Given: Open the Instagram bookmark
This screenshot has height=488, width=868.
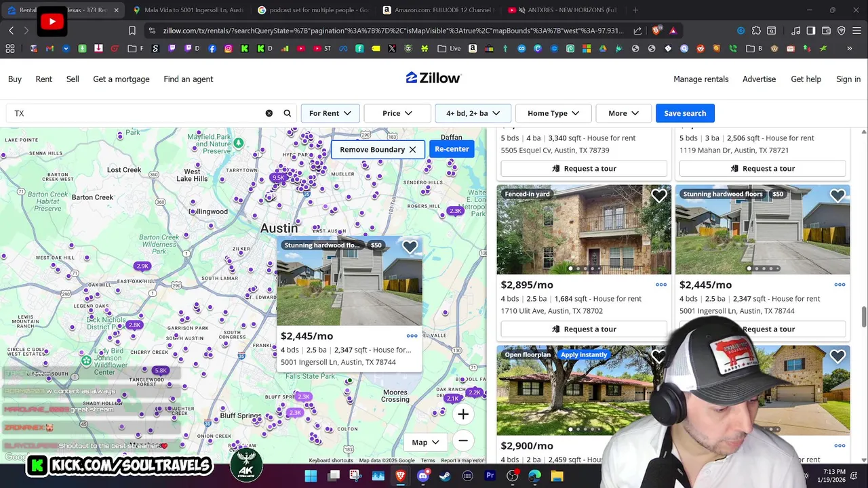Looking at the screenshot, I should (229, 49).
